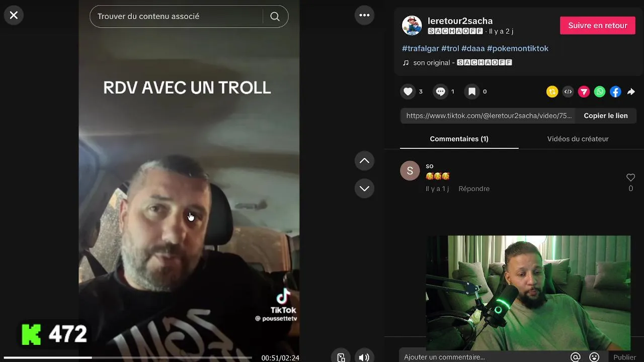Click 'Publier' to post comment
The width and height of the screenshot is (644, 362).
tap(624, 357)
